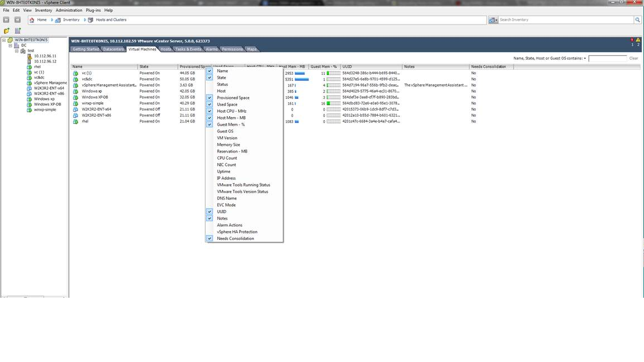This screenshot has width=644, height=362.
Task: Click W2K3R2-ENT-x86 powered-off VM icon in list
Action: coord(75,115)
